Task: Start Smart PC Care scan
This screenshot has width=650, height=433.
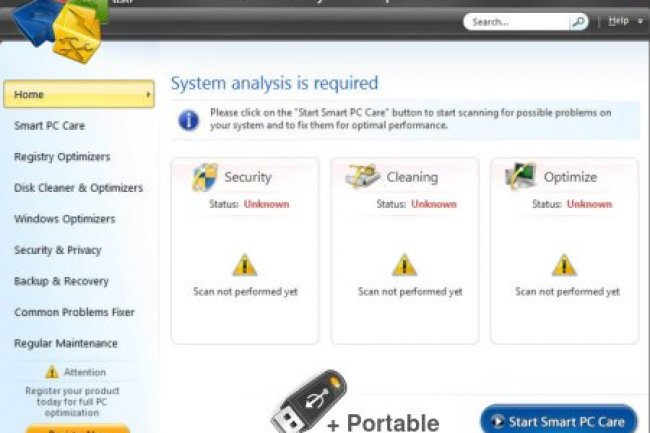Action: (x=559, y=421)
